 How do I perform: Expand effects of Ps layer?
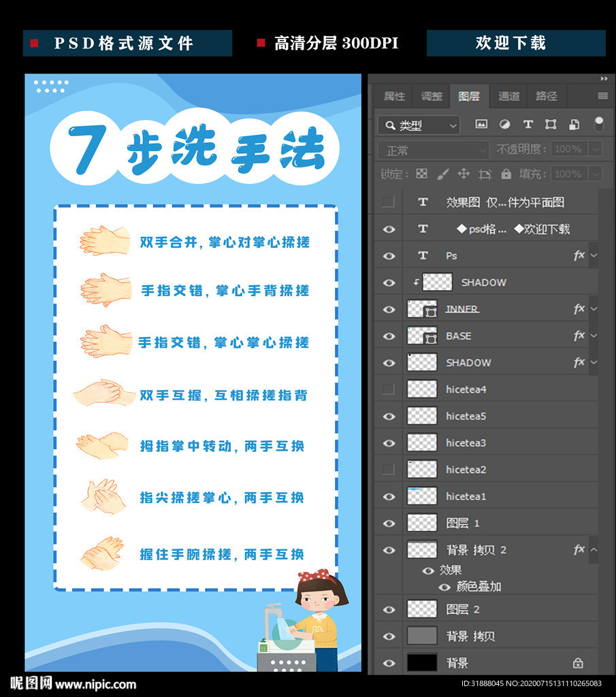(x=594, y=256)
